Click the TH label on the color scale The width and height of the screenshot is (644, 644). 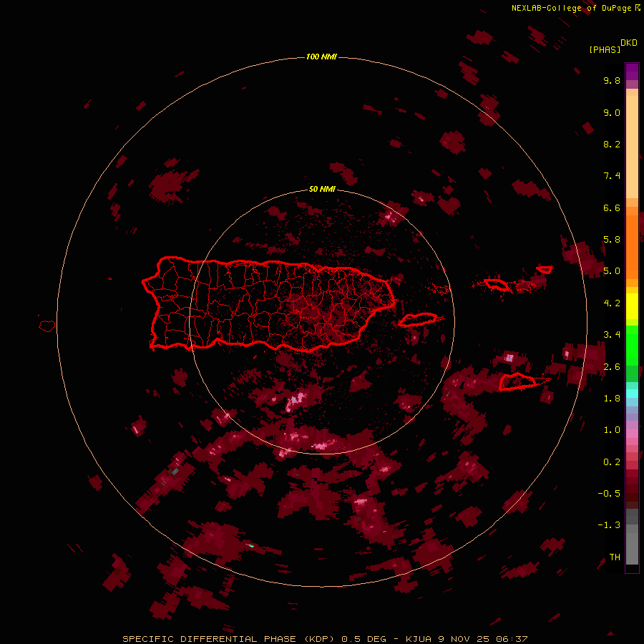[x=615, y=557]
